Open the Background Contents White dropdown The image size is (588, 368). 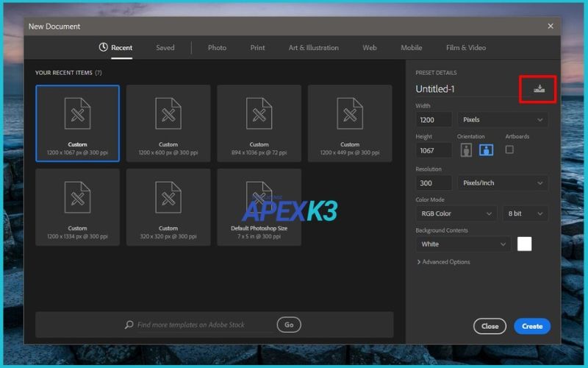point(463,244)
